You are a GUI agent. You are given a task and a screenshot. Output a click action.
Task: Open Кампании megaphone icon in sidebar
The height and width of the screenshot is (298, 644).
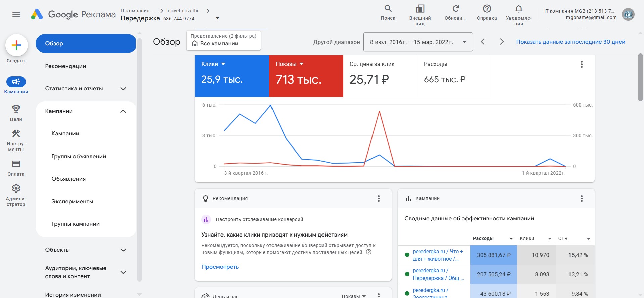[16, 82]
